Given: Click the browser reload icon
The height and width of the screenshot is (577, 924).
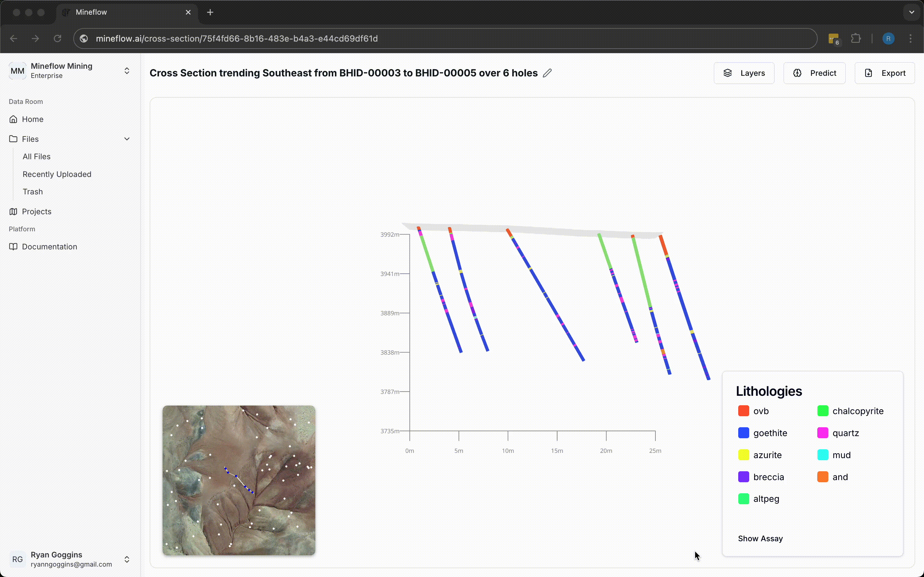Looking at the screenshot, I should (58, 39).
